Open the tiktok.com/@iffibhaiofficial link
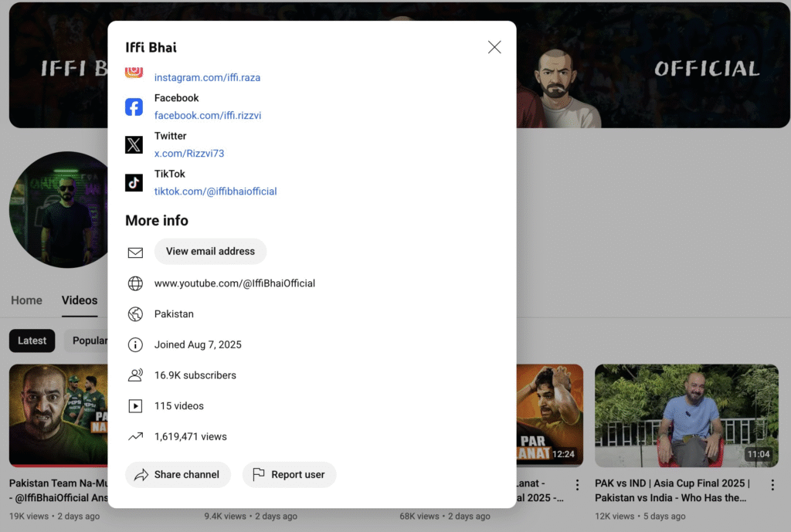This screenshot has width=791, height=532. point(216,191)
